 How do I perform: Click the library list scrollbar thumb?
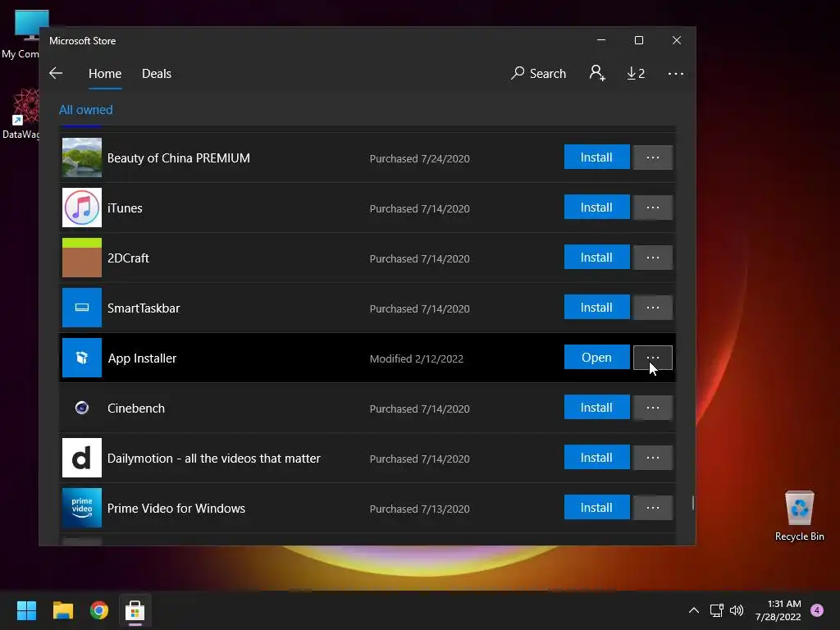(692, 503)
